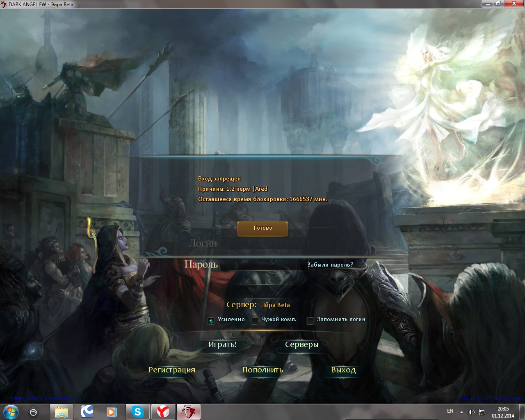Open Регистрация to create an account

(x=171, y=370)
